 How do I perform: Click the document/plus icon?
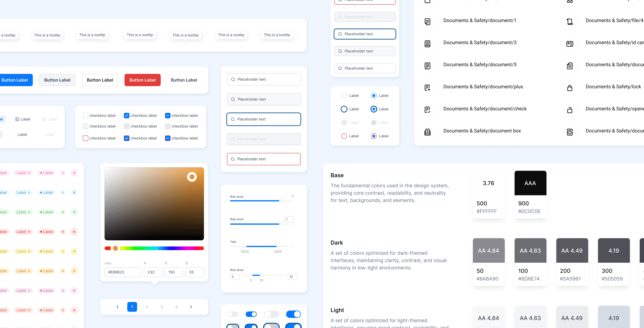(x=427, y=88)
